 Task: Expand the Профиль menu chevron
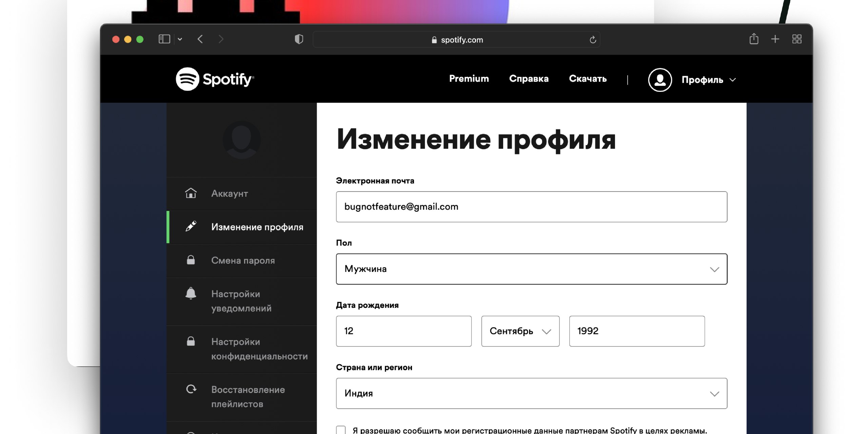[x=733, y=80]
